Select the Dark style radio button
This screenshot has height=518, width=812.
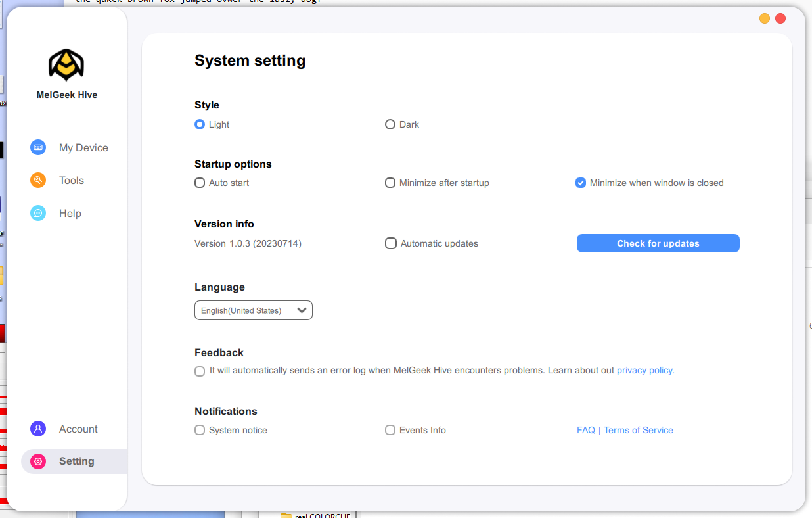click(390, 124)
